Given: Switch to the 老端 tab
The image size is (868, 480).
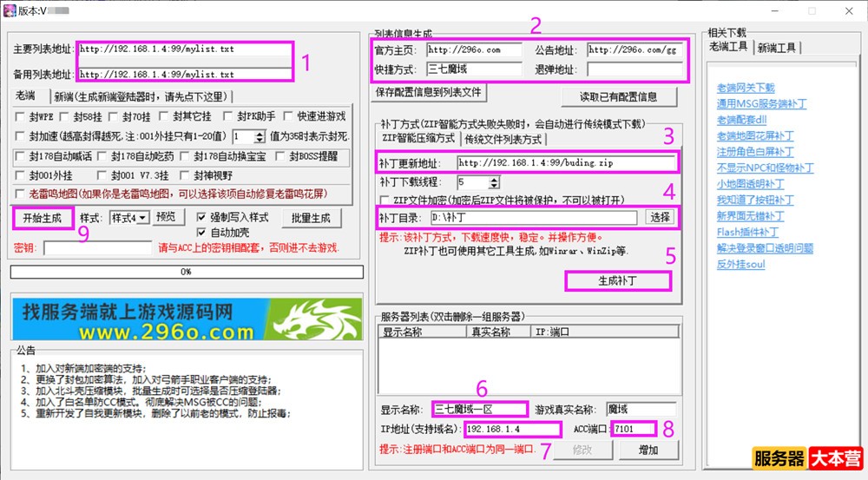Looking at the screenshot, I should pyautogui.click(x=25, y=95).
